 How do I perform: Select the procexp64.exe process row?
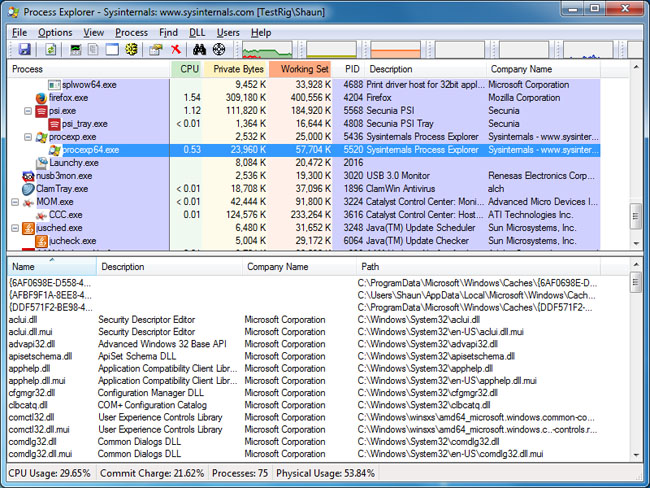[x=303, y=150]
